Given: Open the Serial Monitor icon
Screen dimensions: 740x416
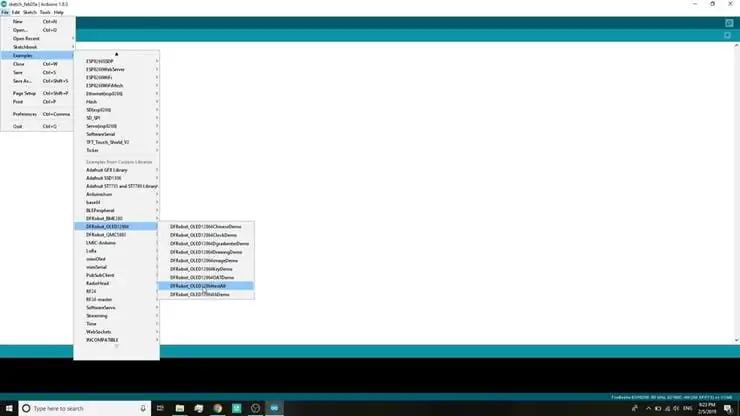Looking at the screenshot, I should pyautogui.click(x=729, y=23).
